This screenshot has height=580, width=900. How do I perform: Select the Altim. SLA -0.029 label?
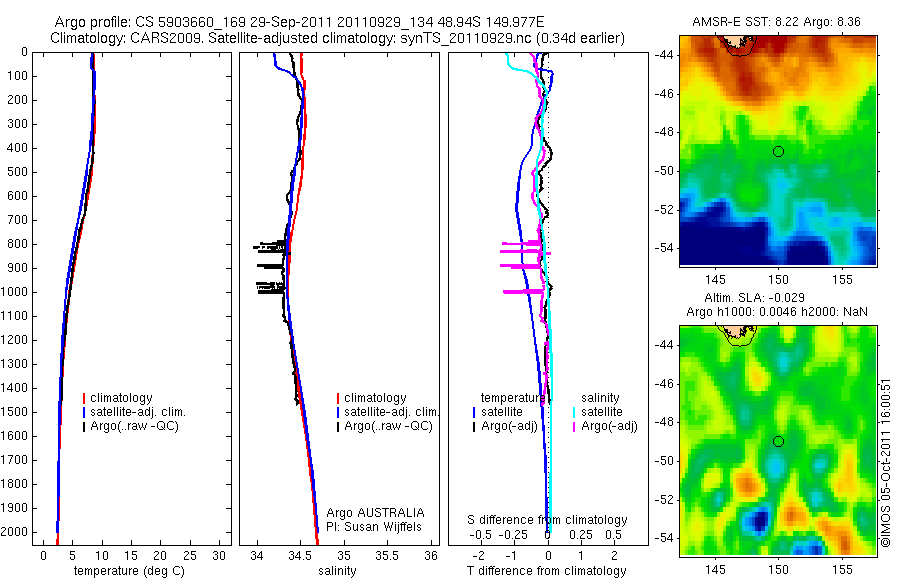click(754, 297)
